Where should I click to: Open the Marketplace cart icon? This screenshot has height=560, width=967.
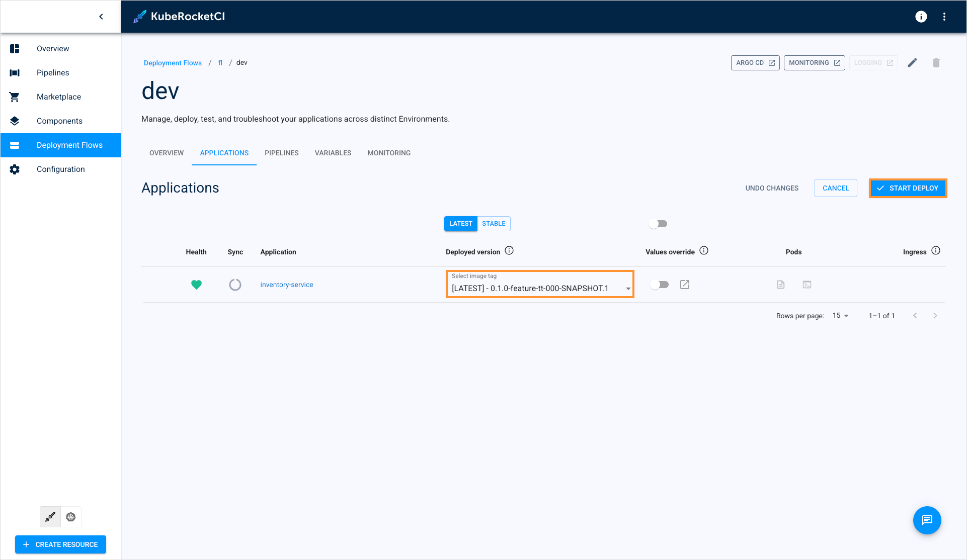(x=14, y=97)
